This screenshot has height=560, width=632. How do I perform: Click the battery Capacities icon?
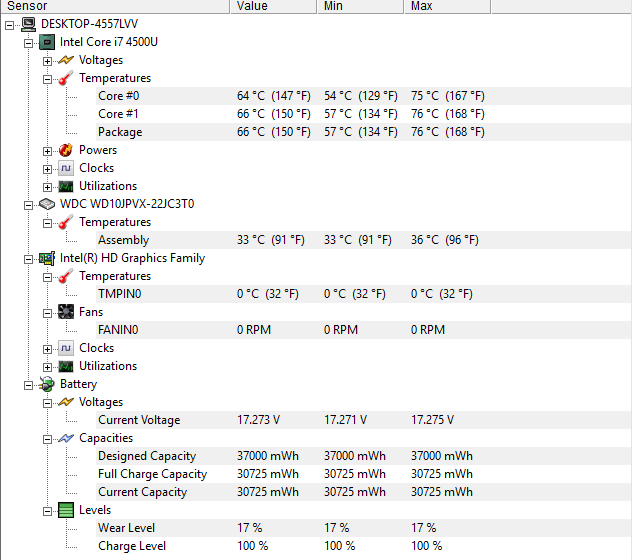(66, 438)
